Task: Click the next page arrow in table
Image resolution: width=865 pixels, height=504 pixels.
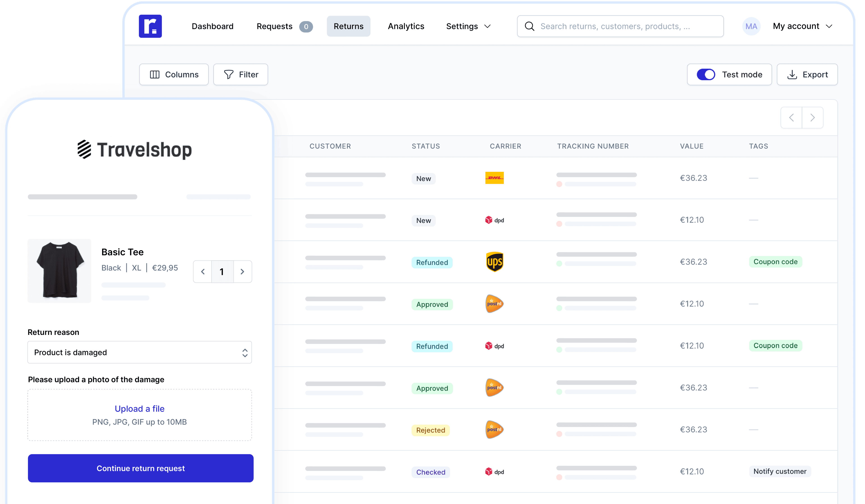Action: (x=813, y=118)
